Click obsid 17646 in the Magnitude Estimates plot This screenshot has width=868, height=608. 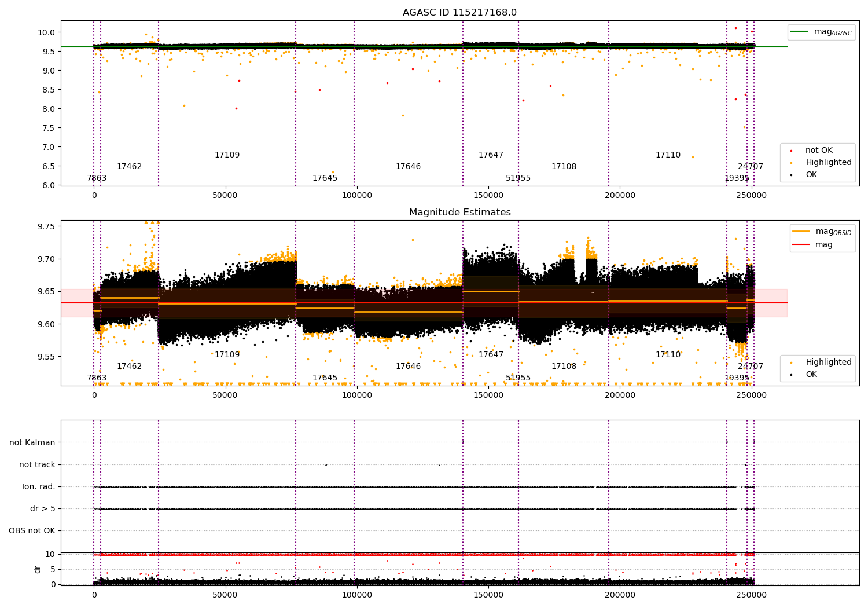pos(408,367)
